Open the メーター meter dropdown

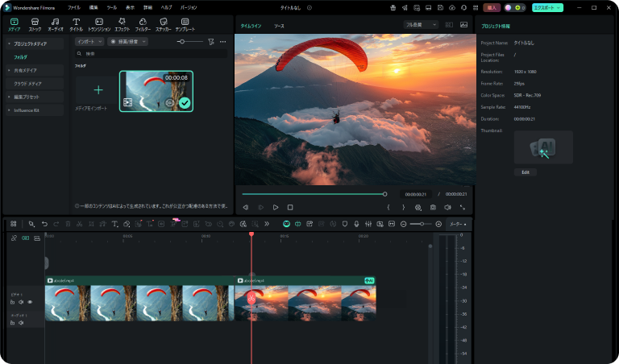[x=458, y=224]
